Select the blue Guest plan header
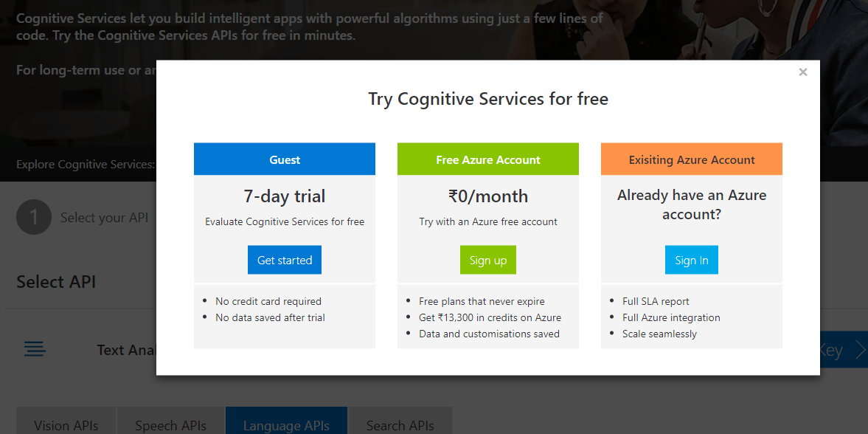Screen dimensions: 868x434 (285, 159)
